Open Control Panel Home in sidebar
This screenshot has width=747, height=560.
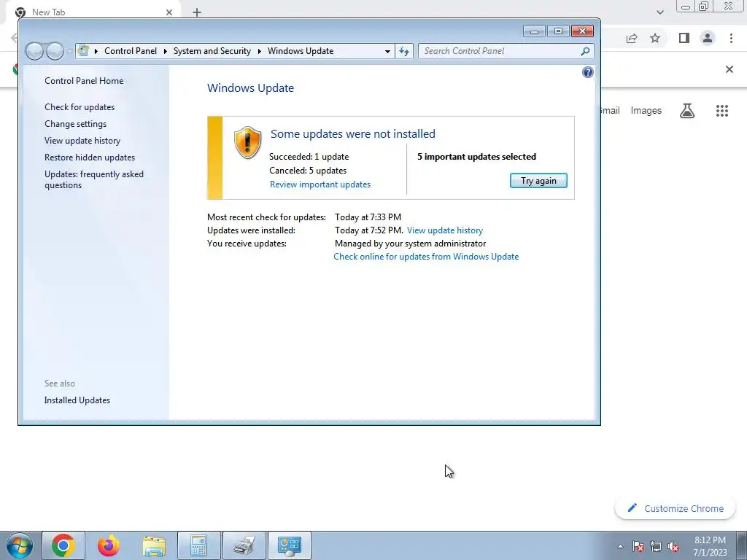[84, 81]
